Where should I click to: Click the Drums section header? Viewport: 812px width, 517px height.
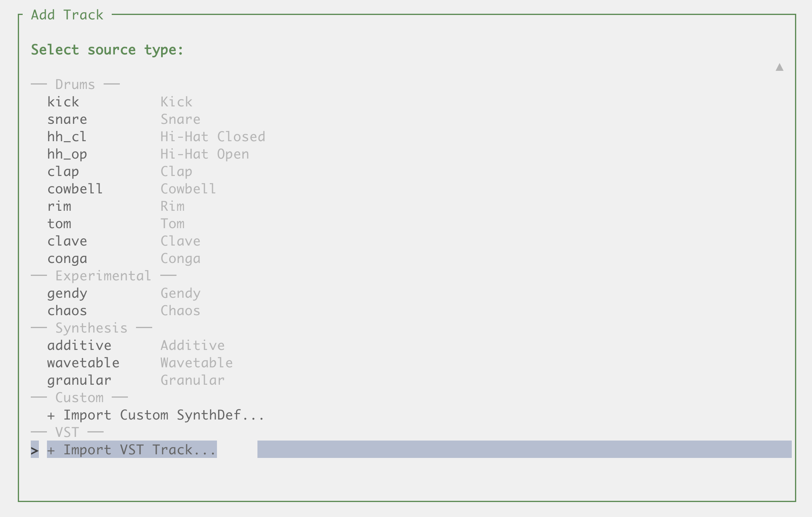pyautogui.click(x=75, y=85)
